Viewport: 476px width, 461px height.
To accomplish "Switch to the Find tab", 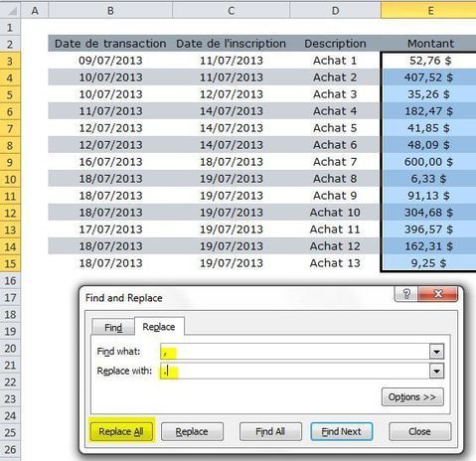I will (113, 328).
